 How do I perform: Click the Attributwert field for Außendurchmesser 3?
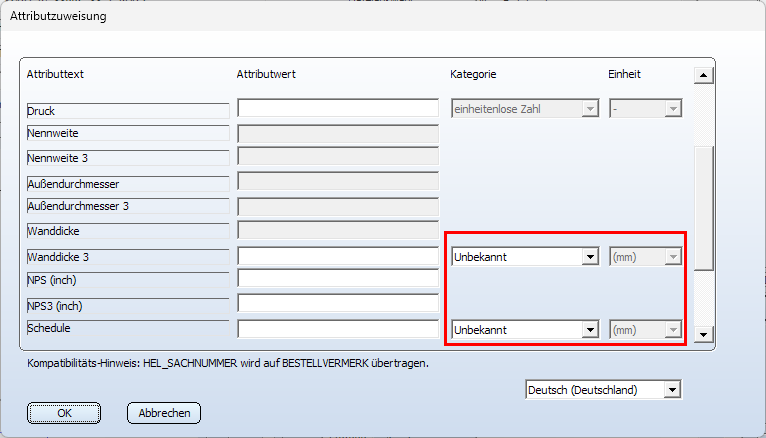(x=338, y=207)
